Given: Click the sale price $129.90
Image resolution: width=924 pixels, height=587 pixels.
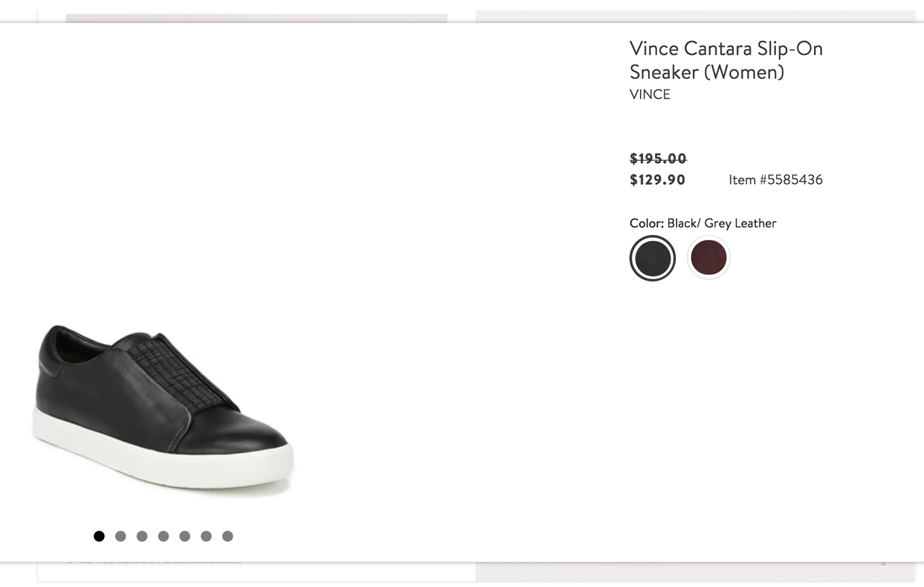Looking at the screenshot, I should (657, 179).
